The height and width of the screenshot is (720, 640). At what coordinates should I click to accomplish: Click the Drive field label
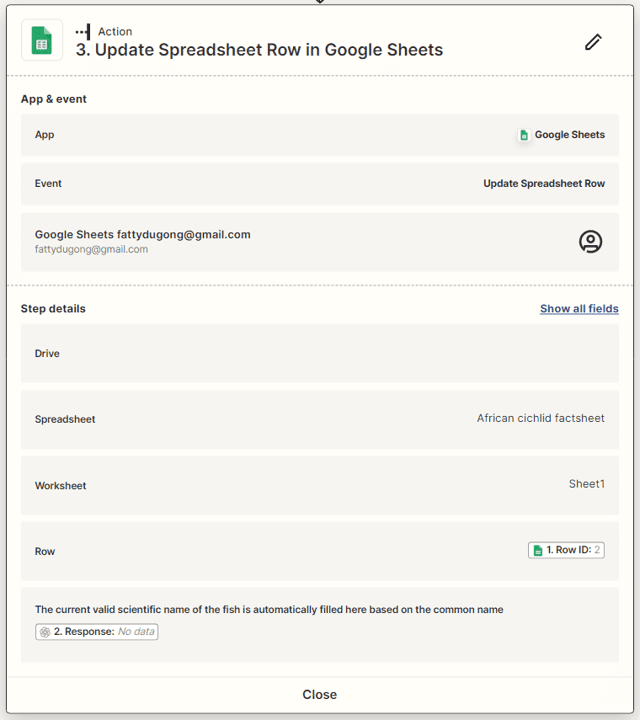point(47,354)
